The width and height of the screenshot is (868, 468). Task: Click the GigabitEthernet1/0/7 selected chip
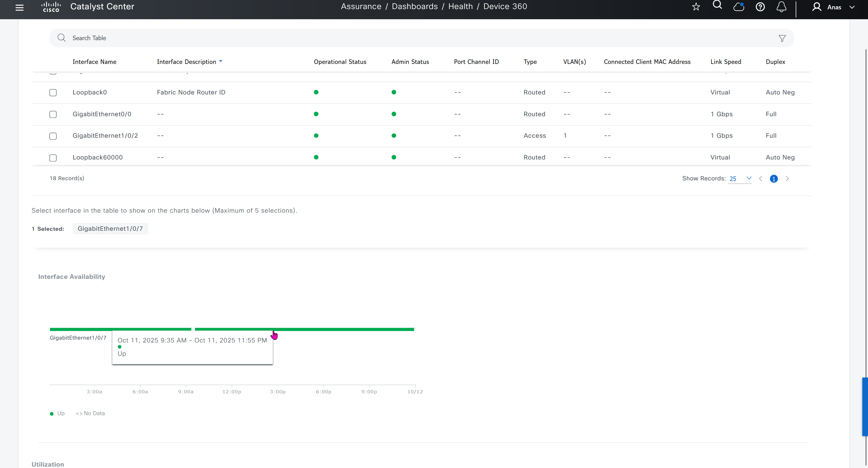coord(110,228)
